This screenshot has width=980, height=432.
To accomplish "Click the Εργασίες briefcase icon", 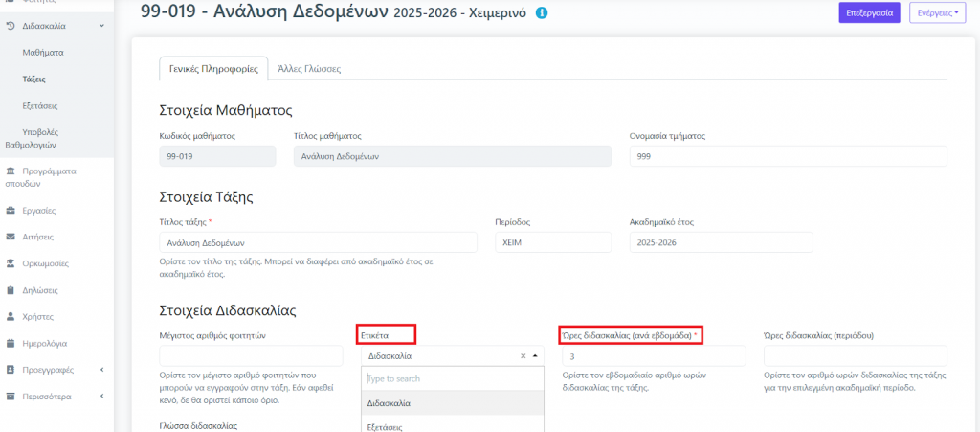I will click(x=10, y=209).
